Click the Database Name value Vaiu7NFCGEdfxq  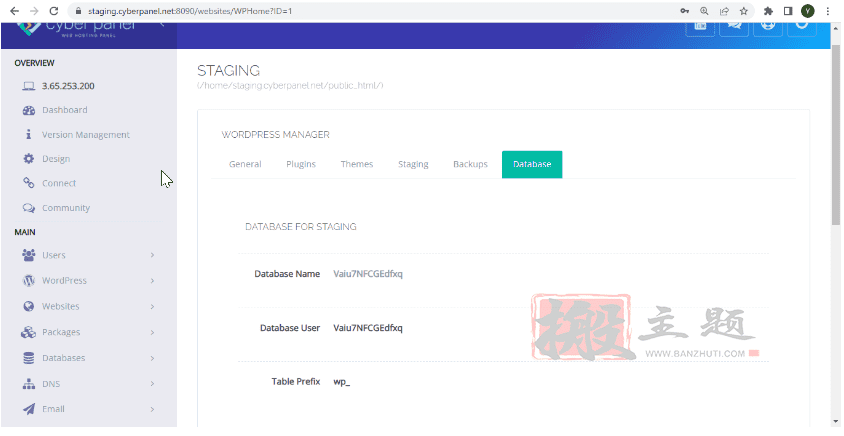pyautogui.click(x=368, y=273)
